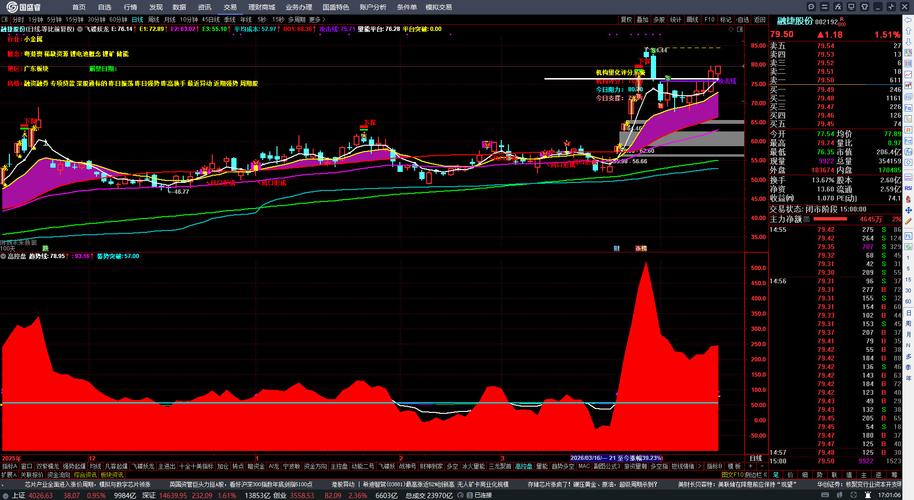Click the 画线 draw line button

coord(692,19)
